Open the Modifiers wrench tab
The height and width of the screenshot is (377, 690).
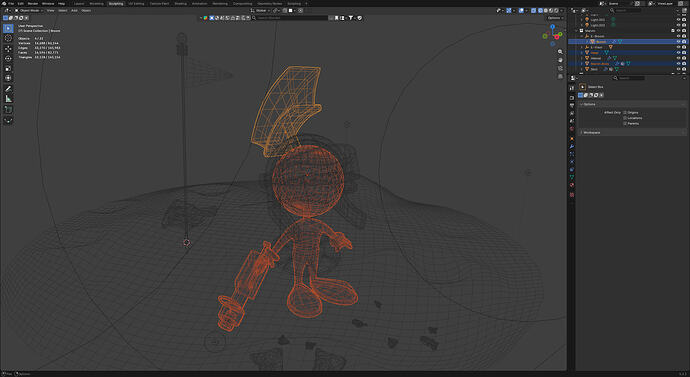(x=572, y=146)
